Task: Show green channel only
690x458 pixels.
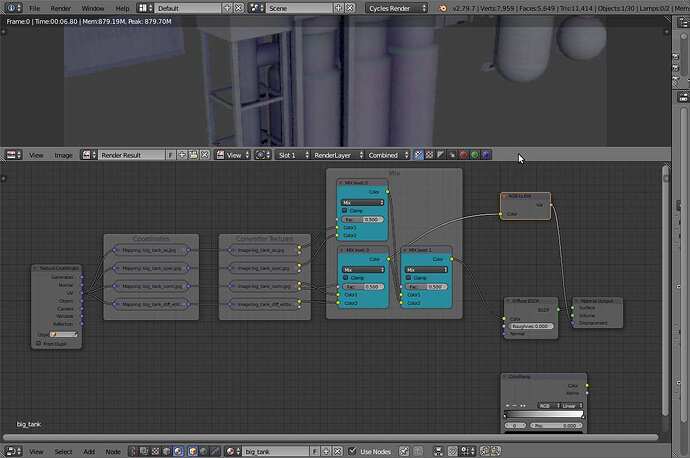Action: [475, 155]
